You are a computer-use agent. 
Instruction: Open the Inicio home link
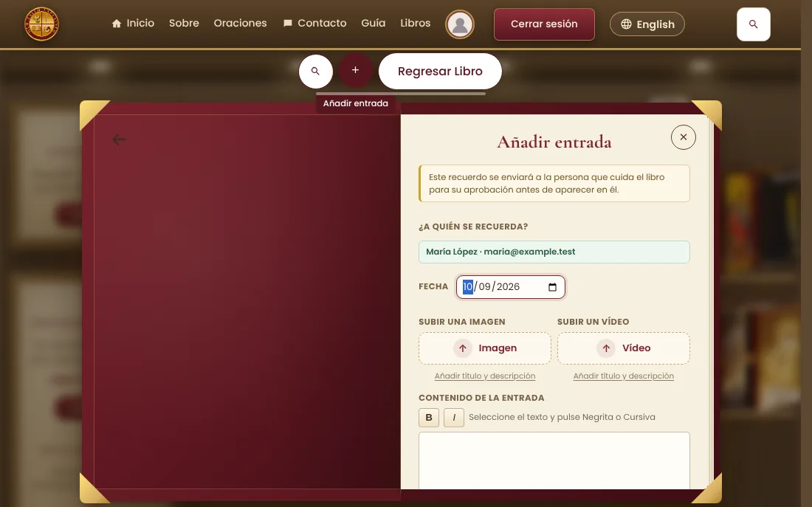(133, 24)
